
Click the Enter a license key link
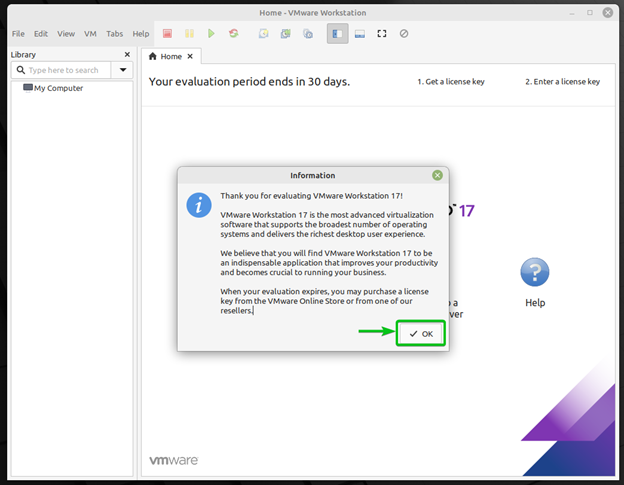(x=562, y=82)
